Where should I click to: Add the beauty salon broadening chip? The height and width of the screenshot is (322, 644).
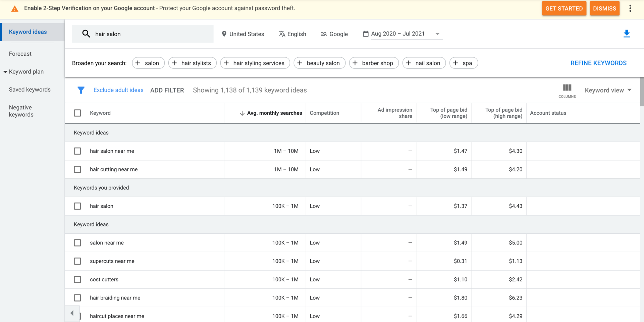tap(319, 63)
